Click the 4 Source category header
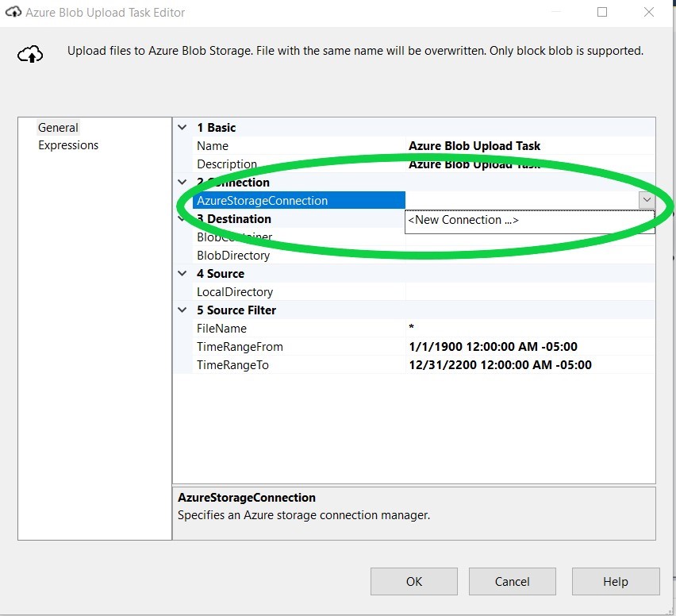The width and height of the screenshot is (676, 616). [221, 274]
